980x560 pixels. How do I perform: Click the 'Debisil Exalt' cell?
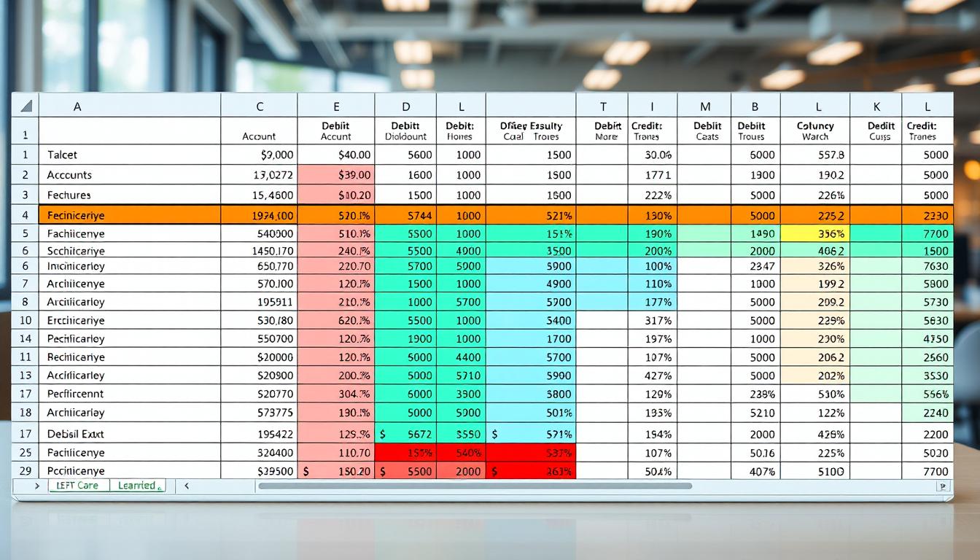[130, 433]
